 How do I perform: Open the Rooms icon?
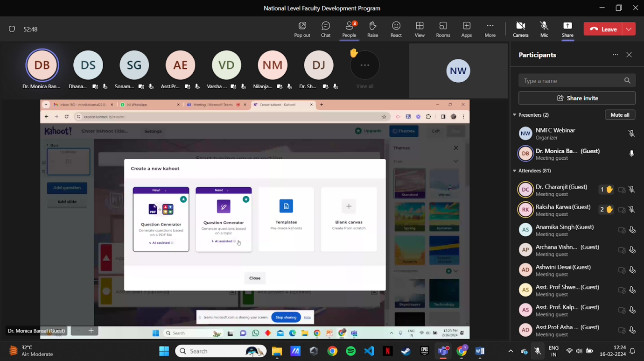(443, 26)
